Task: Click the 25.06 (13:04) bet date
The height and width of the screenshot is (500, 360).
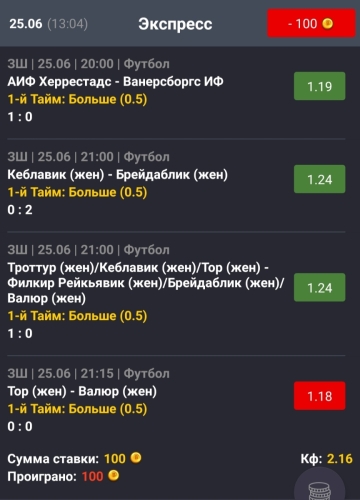Action: tap(49, 24)
